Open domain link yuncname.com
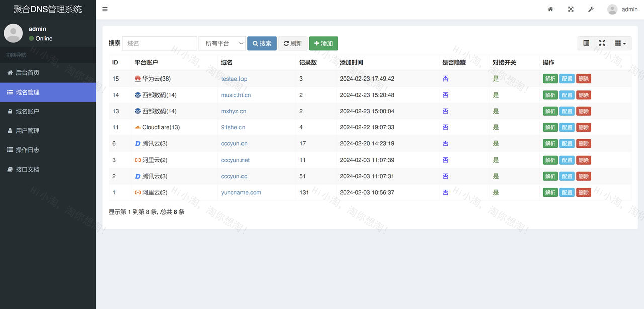The height and width of the screenshot is (309, 644). pos(241,192)
